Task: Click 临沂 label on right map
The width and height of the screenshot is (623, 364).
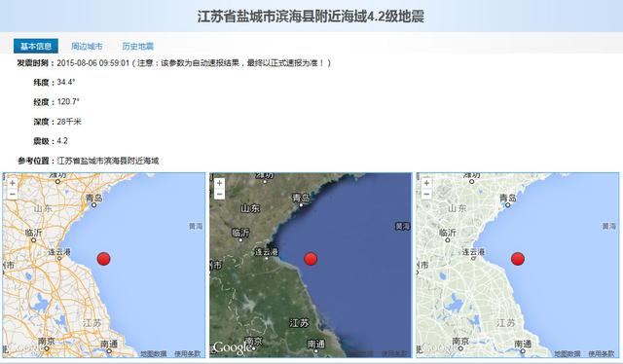Action: tap(448, 232)
